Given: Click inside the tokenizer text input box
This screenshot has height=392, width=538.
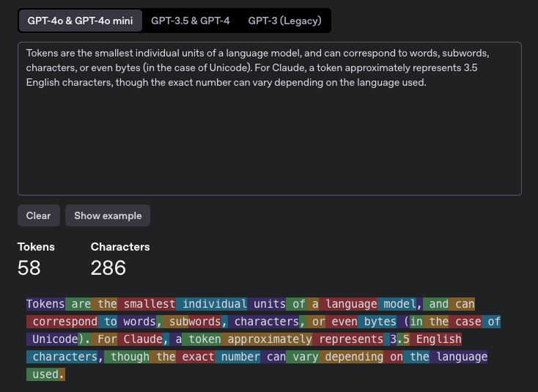Looking at the screenshot, I should click(x=269, y=119).
